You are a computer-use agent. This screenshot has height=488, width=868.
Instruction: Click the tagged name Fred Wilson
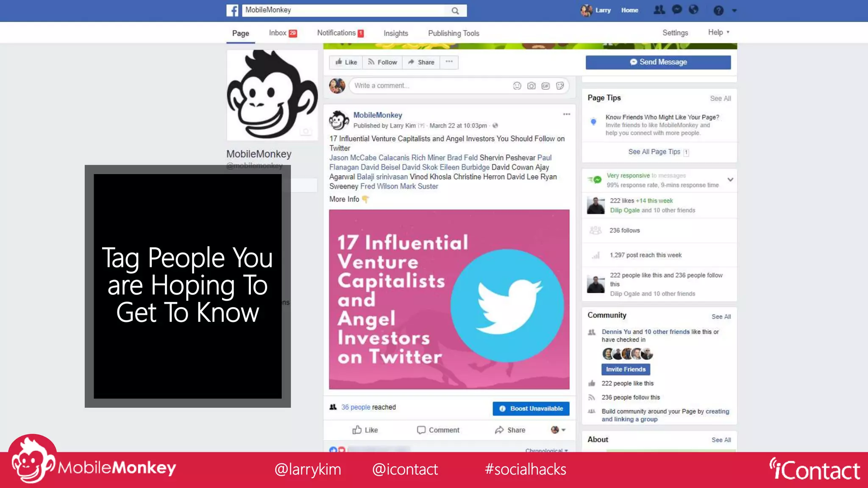point(379,186)
